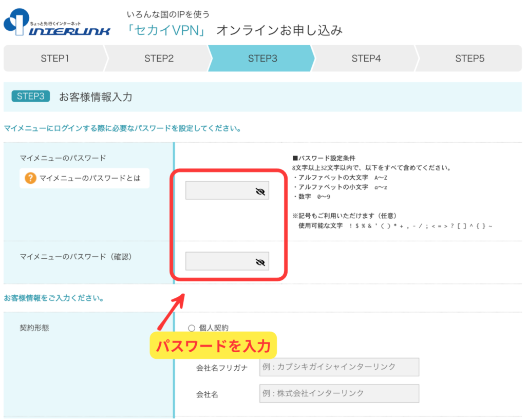Screen dimensions: 526x420
Task: Select the 個人契約 radio button
Action: (192, 328)
